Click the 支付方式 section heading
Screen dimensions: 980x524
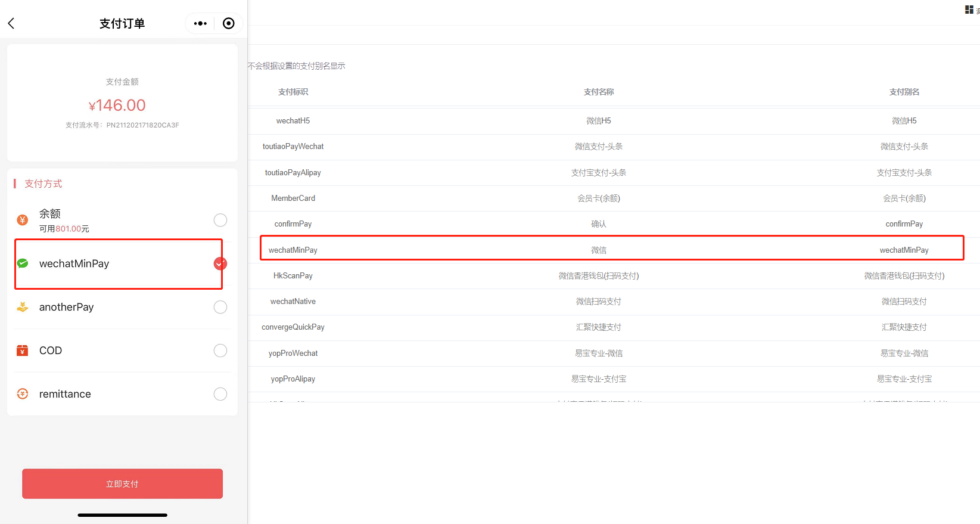pyautogui.click(x=43, y=184)
